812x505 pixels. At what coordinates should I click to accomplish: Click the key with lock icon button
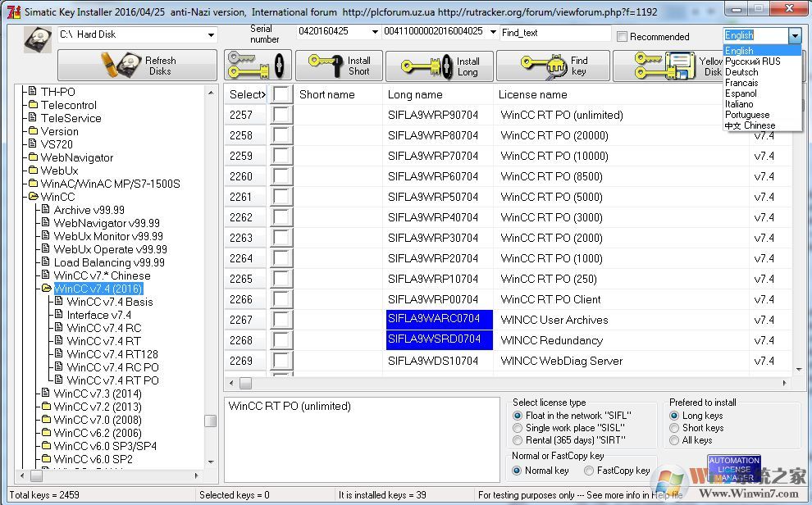(x=257, y=66)
